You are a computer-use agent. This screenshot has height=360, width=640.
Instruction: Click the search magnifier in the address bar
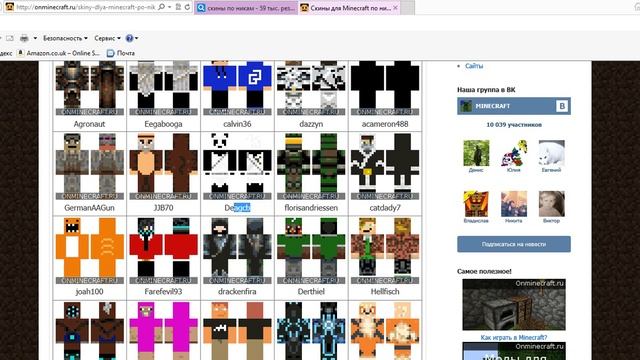pos(162,7)
